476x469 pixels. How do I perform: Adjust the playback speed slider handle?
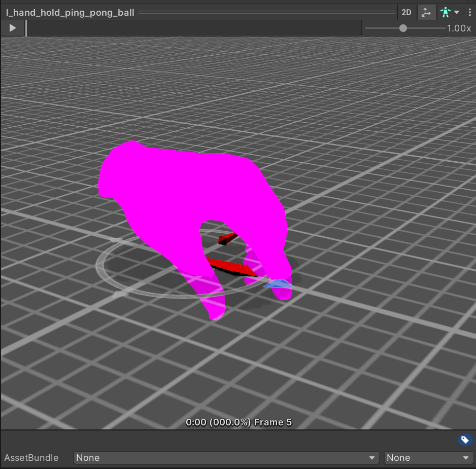tap(403, 28)
